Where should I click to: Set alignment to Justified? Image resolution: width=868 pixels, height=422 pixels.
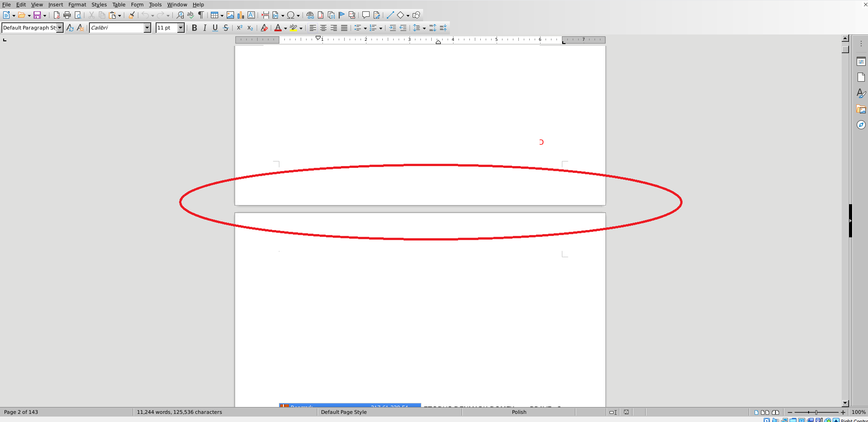(344, 28)
